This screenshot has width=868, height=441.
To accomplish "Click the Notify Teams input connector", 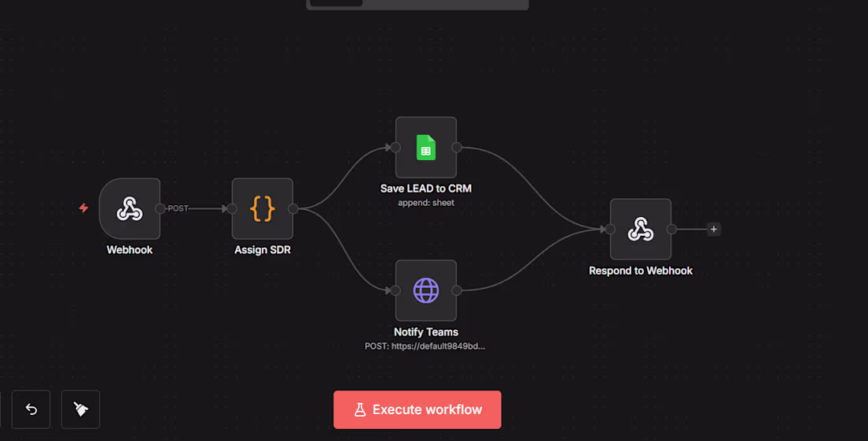I will pyautogui.click(x=395, y=290).
